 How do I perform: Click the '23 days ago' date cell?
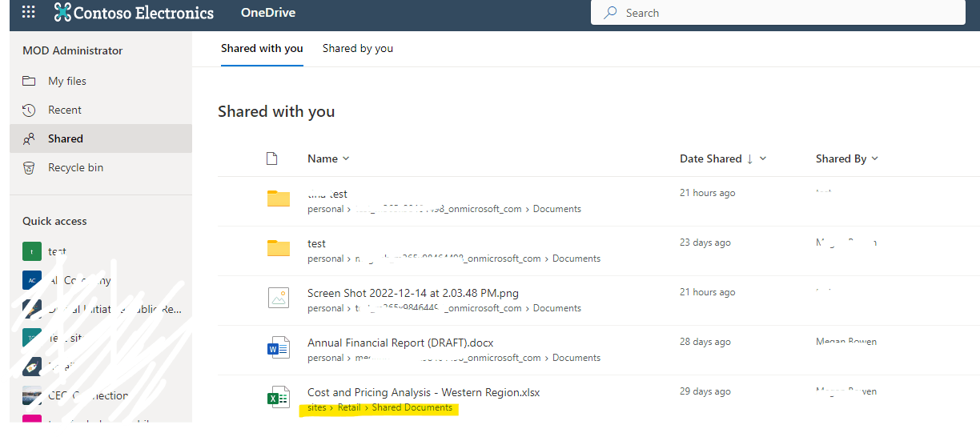pyautogui.click(x=705, y=243)
